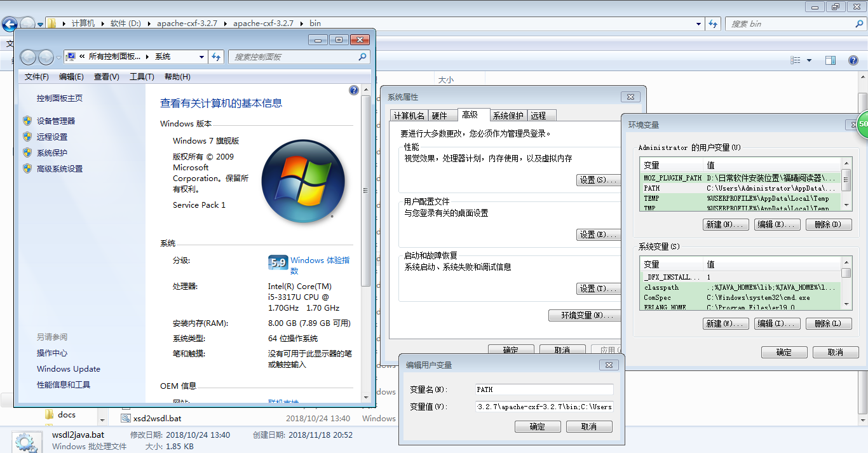Click the 变量名(N) input field
Screen dimensions: 868x453
[544, 389]
